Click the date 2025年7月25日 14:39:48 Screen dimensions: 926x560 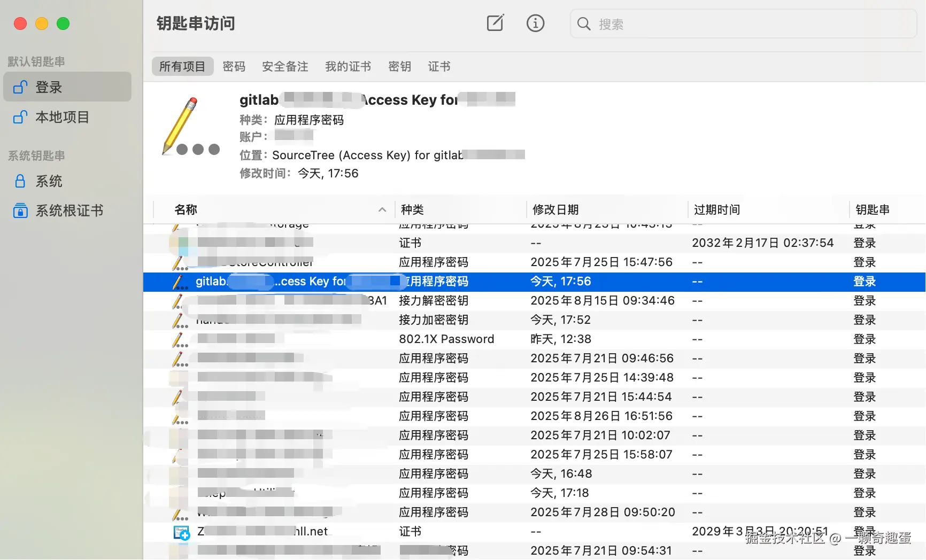pos(602,378)
